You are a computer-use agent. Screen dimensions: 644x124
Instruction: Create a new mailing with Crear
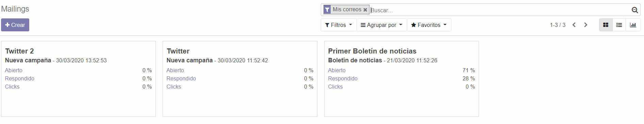pyautogui.click(x=15, y=25)
